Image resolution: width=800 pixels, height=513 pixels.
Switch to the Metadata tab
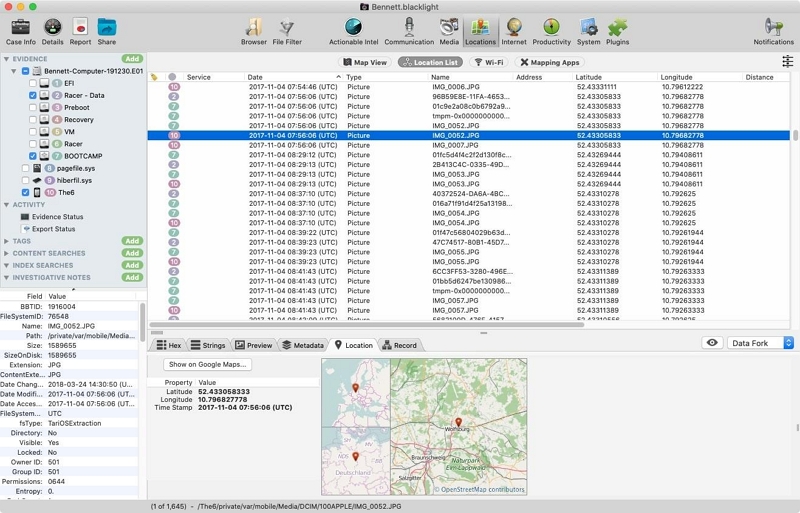303,346
